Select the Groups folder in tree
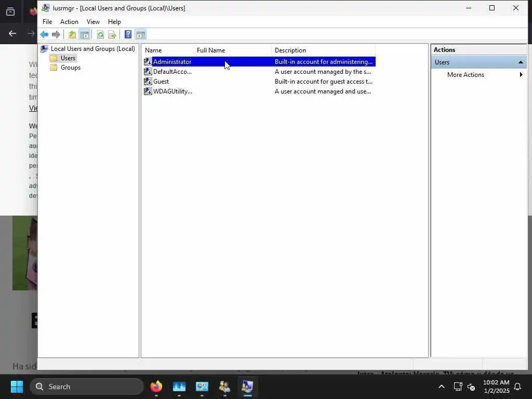 tap(71, 68)
